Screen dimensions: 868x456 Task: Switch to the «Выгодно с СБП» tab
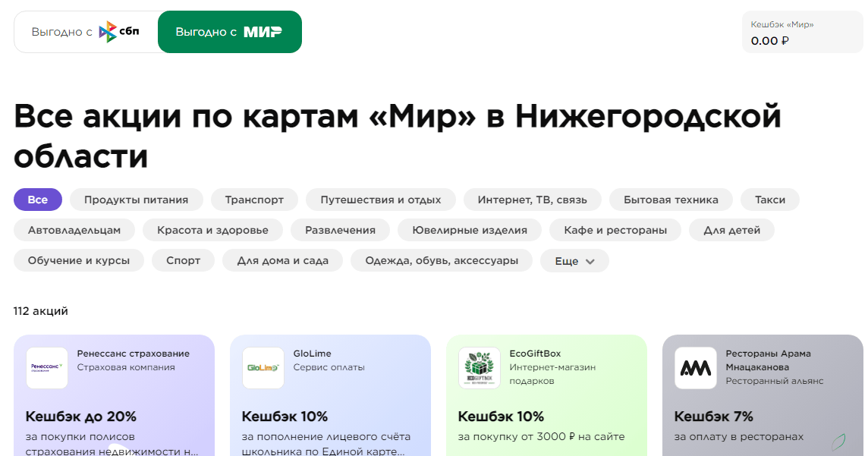point(86,32)
